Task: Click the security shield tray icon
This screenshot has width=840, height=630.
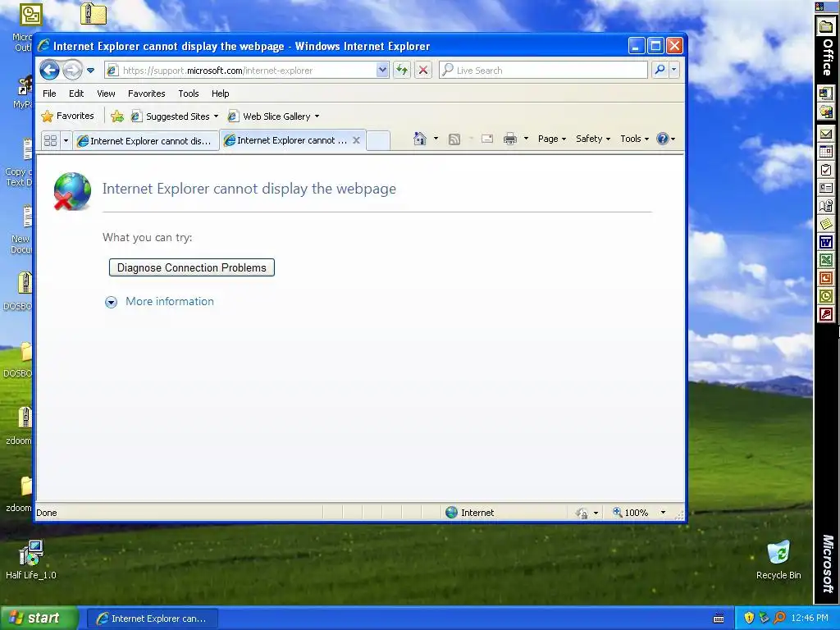Action: (749, 619)
